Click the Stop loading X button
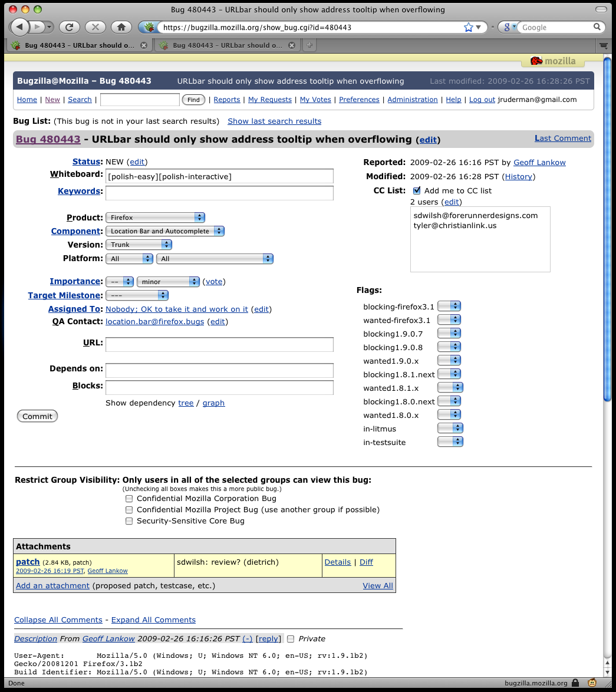 click(95, 27)
